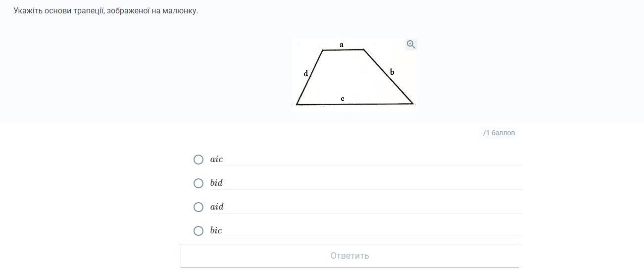Click the italic answer text bid
Screen dimensions: 644x278
[x=216, y=183]
